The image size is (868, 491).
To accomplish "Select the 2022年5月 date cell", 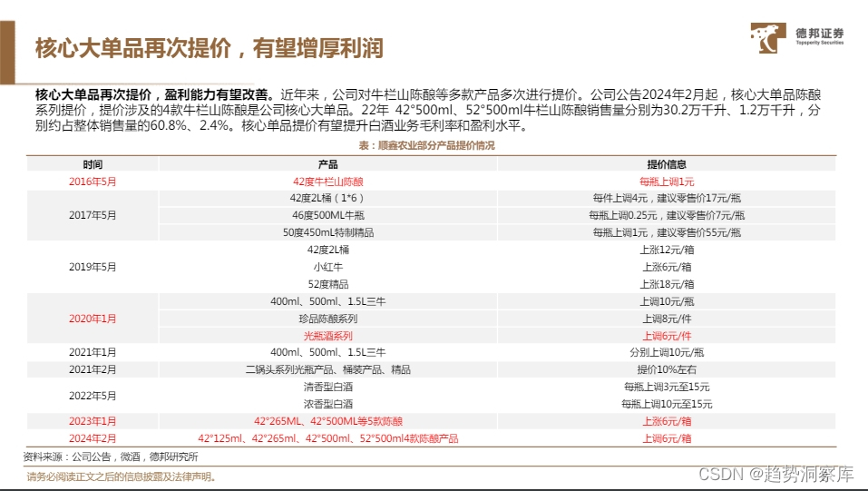I will point(93,396).
